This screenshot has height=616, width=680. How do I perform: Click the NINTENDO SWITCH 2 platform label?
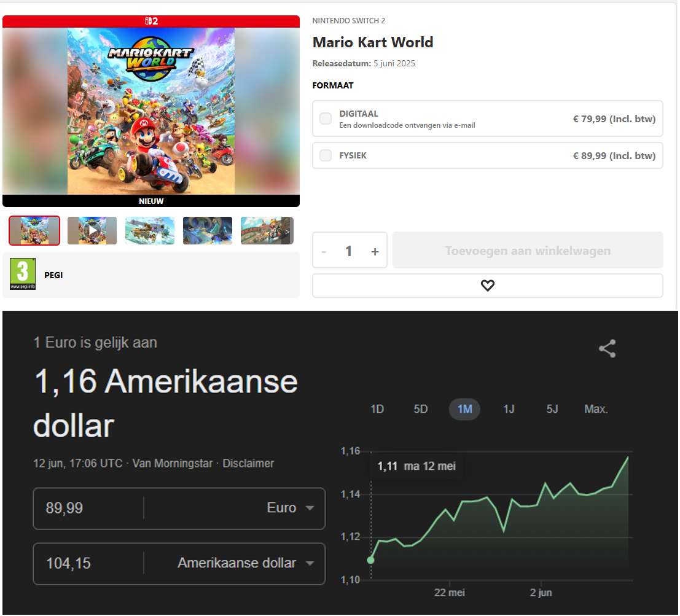point(349,21)
